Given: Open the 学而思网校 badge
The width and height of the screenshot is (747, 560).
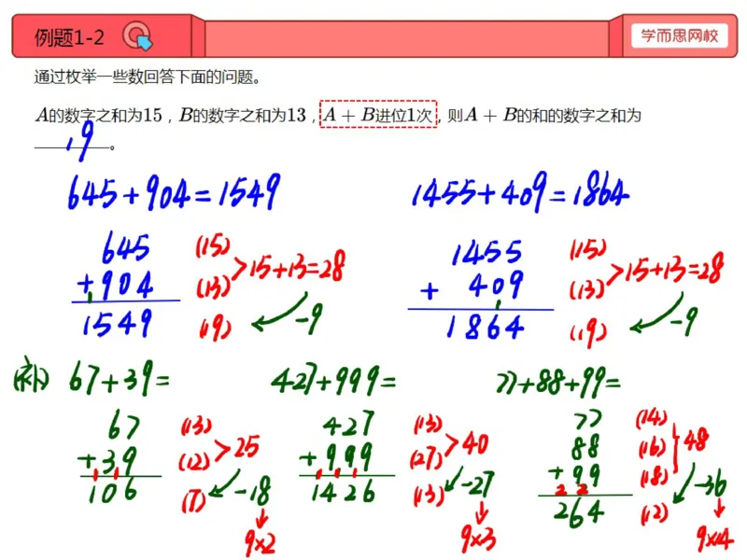Looking at the screenshot, I should pos(680,35).
